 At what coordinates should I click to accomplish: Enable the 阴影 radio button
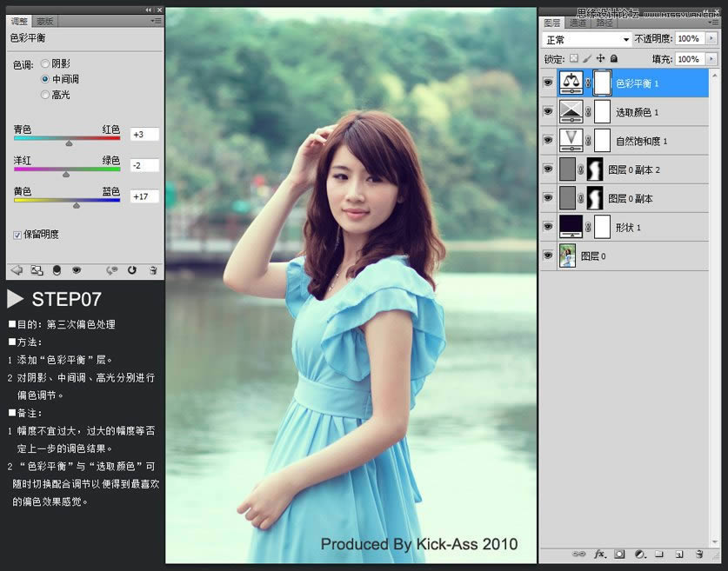coord(44,63)
